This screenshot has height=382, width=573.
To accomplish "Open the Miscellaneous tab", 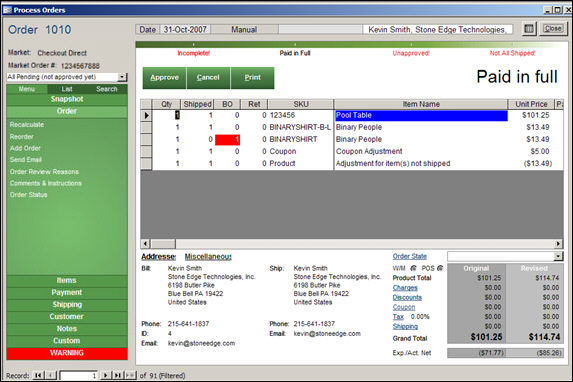I will pos(208,257).
